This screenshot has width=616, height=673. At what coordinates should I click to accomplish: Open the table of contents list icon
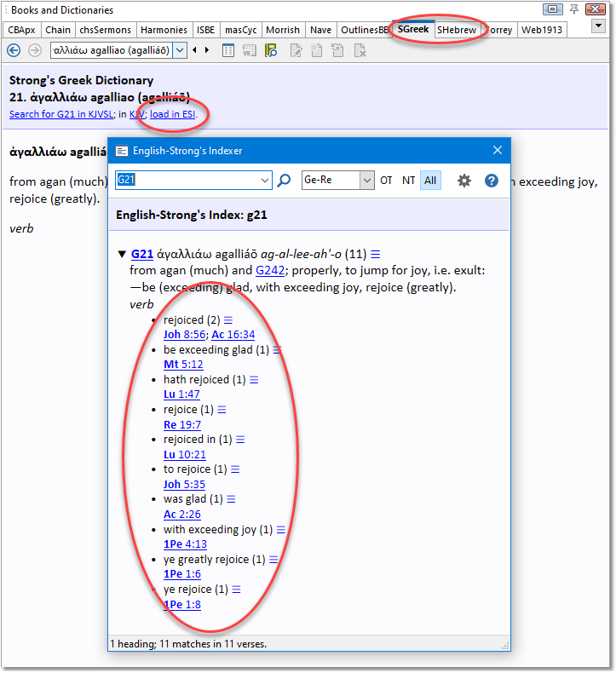[x=228, y=50]
